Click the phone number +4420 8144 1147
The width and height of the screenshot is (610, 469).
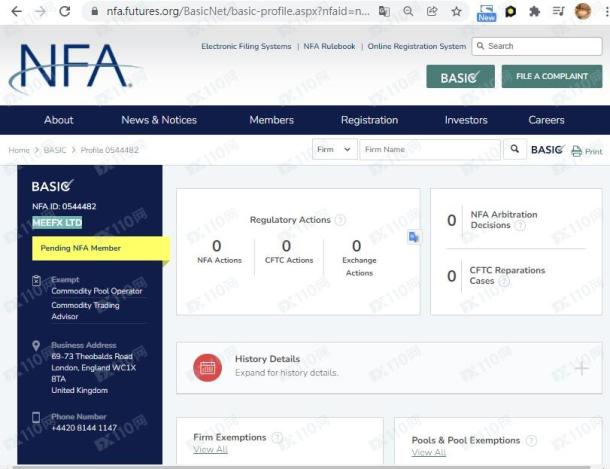point(84,428)
